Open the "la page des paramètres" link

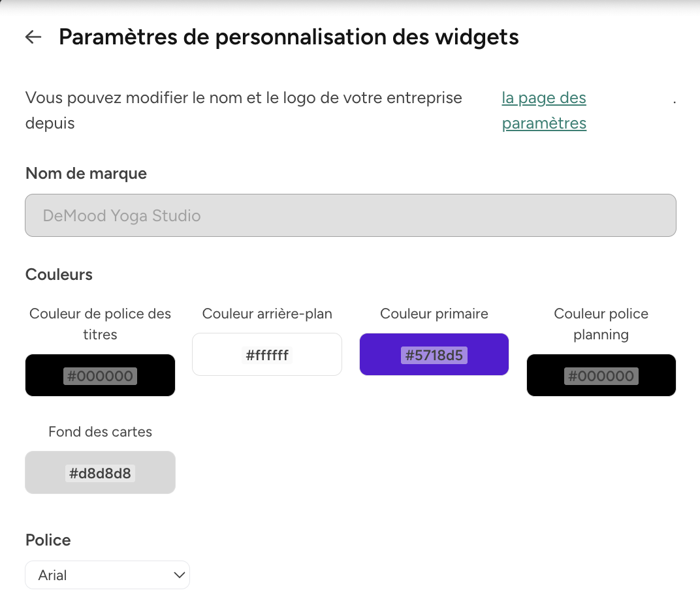click(x=543, y=110)
